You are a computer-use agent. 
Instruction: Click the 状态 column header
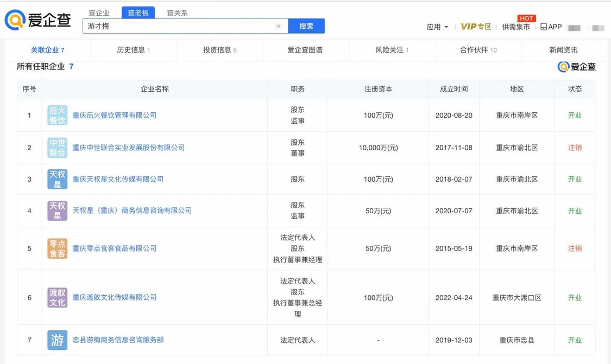click(x=575, y=89)
